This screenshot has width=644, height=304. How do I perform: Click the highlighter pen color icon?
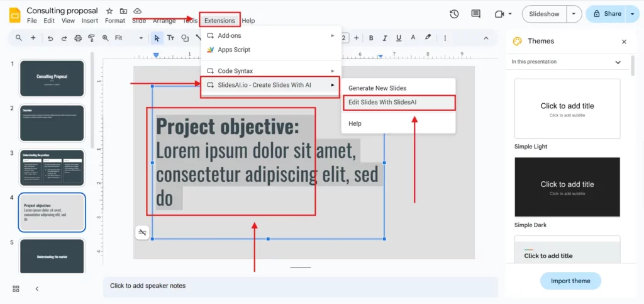pos(428,37)
